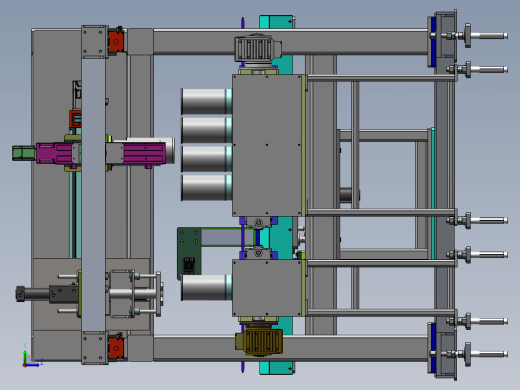Screen dimensions: 520x390
Task: Select the dark green bracket plate
Action: tap(189, 253)
